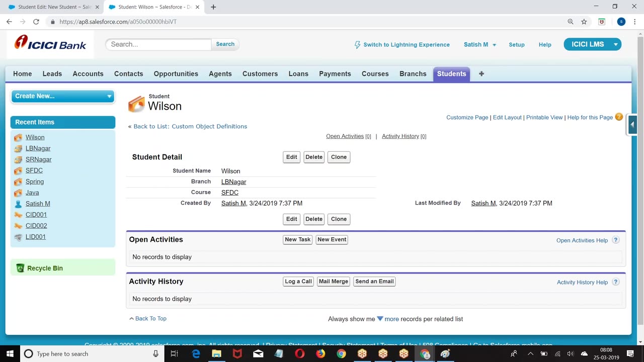Open the Mail app from the taskbar
The image size is (644, 362).
(x=258, y=353)
